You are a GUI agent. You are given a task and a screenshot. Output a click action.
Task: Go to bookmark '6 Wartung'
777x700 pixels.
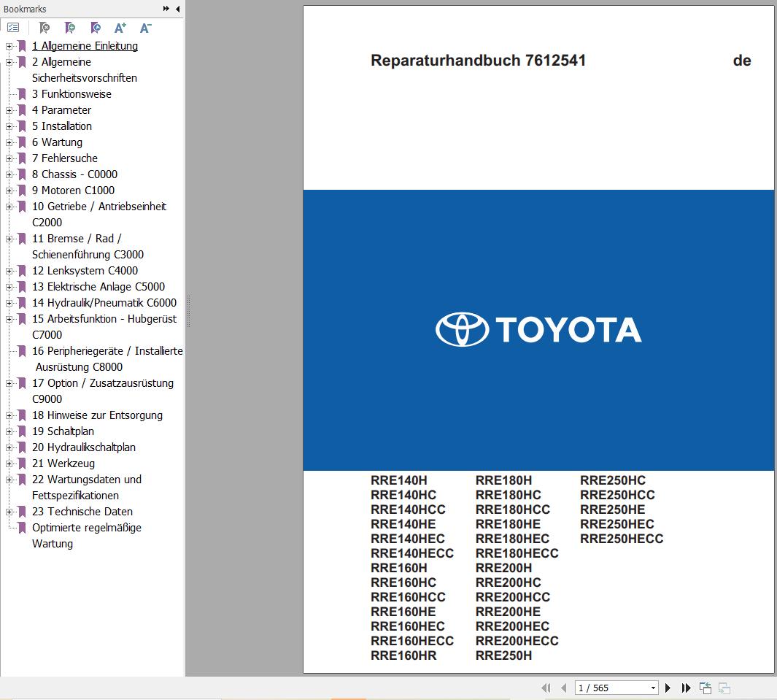57,142
